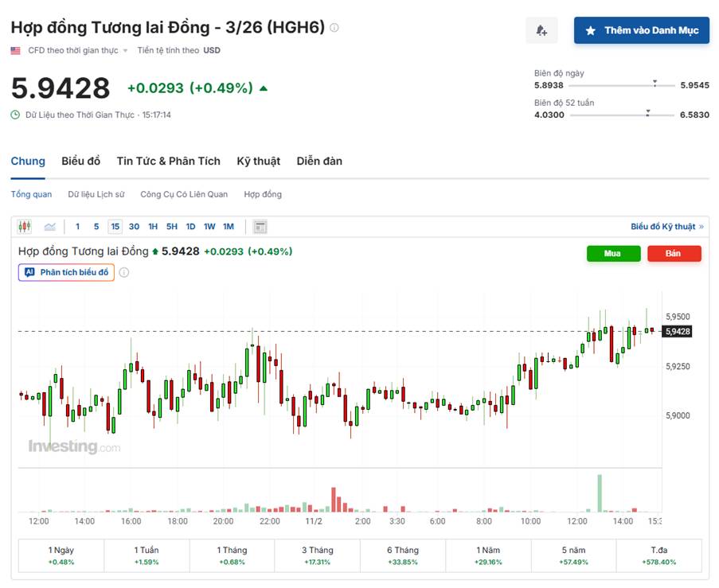Viewport: 719px width, 588px height.
Task: Select the 3 Tháng performance period
Action: 318,555
